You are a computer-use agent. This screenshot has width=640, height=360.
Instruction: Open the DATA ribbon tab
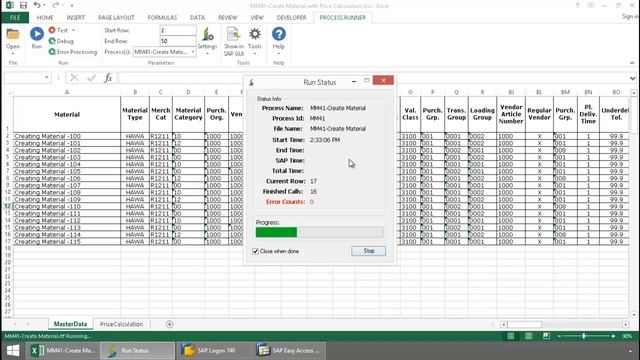click(x=197, y=18)
